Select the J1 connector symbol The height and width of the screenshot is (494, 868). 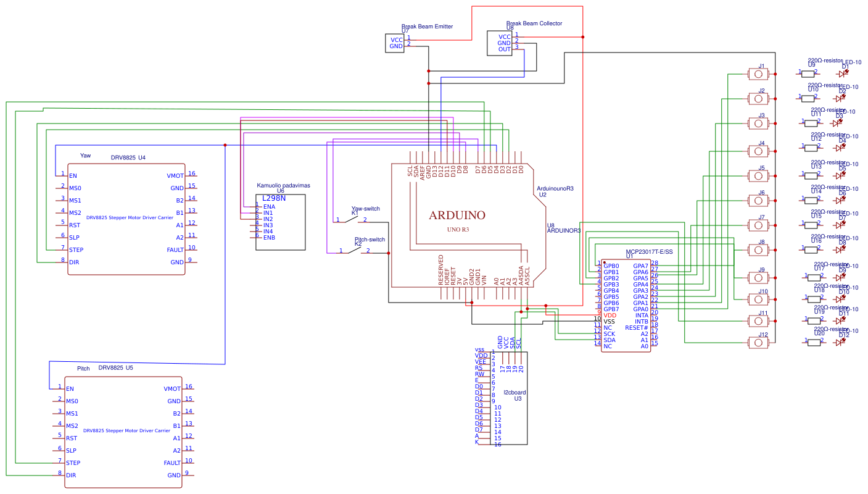(758, 73)
